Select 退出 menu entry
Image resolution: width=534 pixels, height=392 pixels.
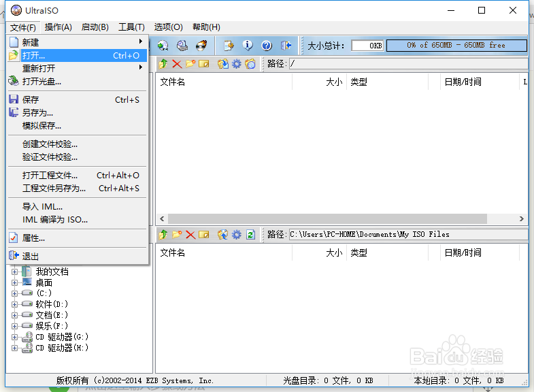pos(78,256)
